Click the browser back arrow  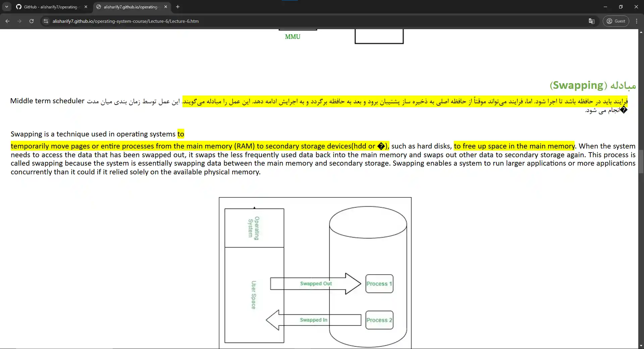(x=7, y=21)
